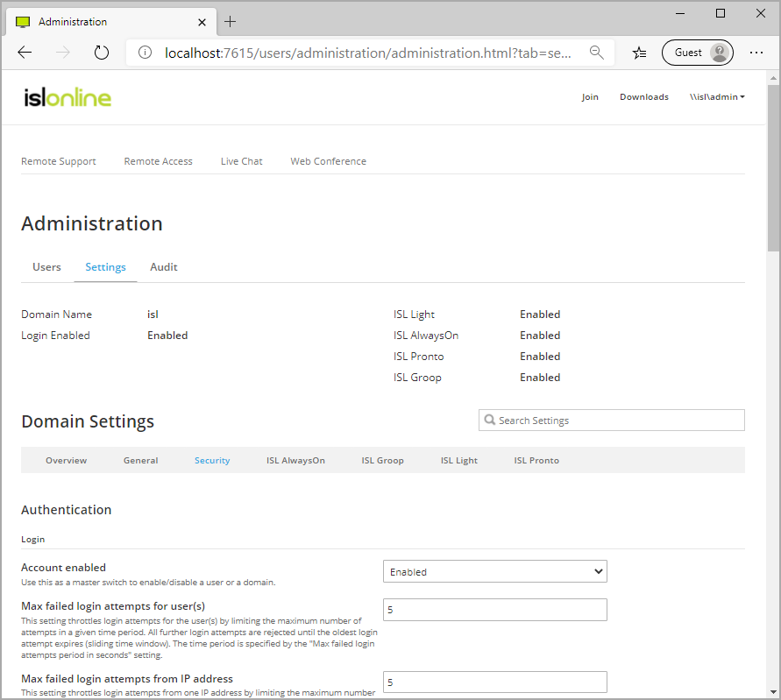Open the ISL Pronto settings tab

pos(536,461)
